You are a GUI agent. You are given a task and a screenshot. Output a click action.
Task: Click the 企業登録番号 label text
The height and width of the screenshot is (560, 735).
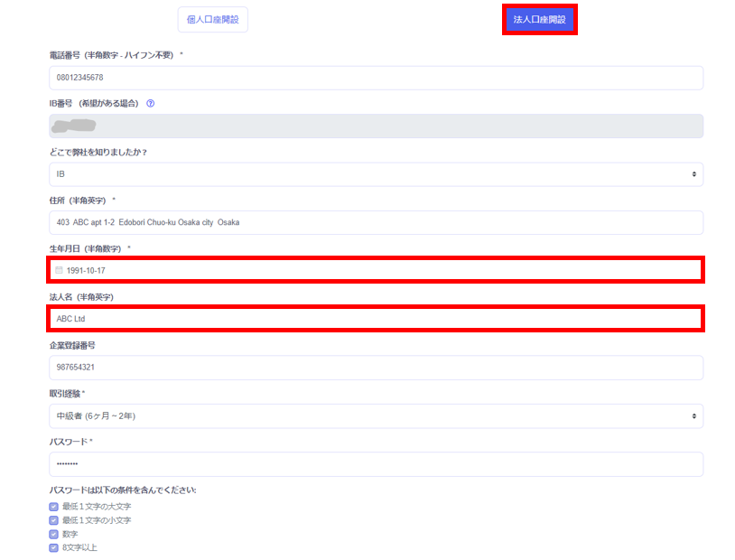point(72,346)
